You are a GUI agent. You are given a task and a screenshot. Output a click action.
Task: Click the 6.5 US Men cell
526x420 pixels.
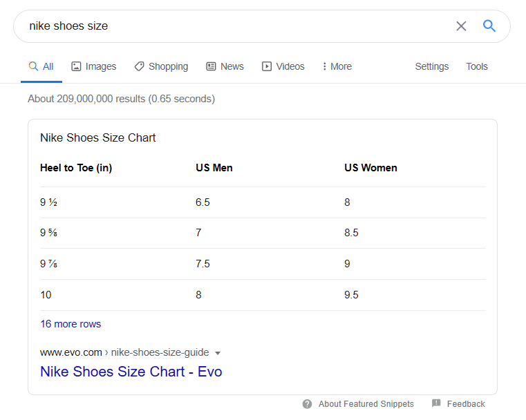coord(203,202)
